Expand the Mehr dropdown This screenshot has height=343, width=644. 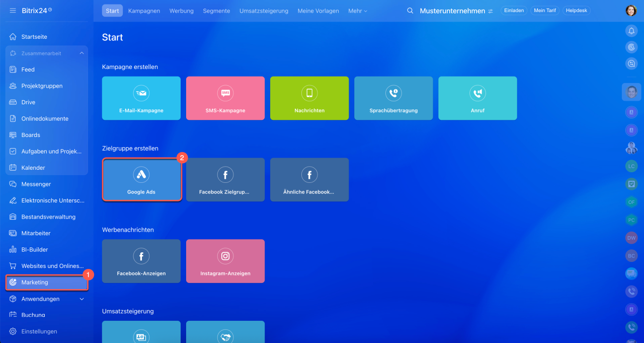358,11
